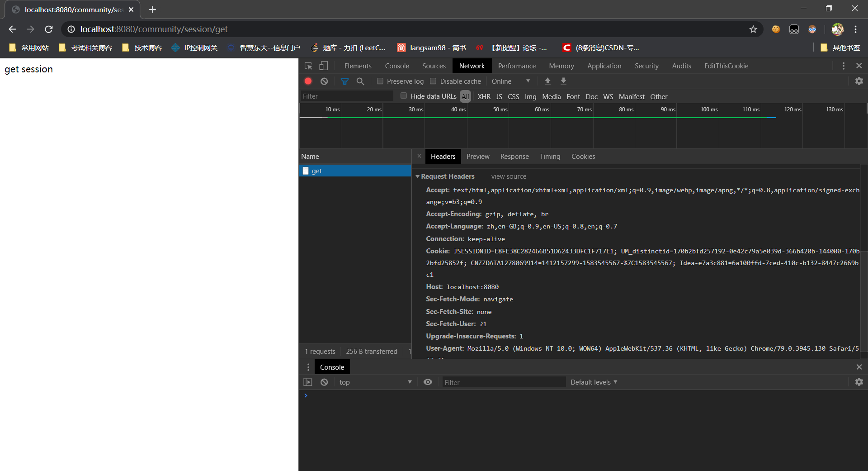Filter requests by CSS type
The image size is (868, 471).
tap(513, 96)
